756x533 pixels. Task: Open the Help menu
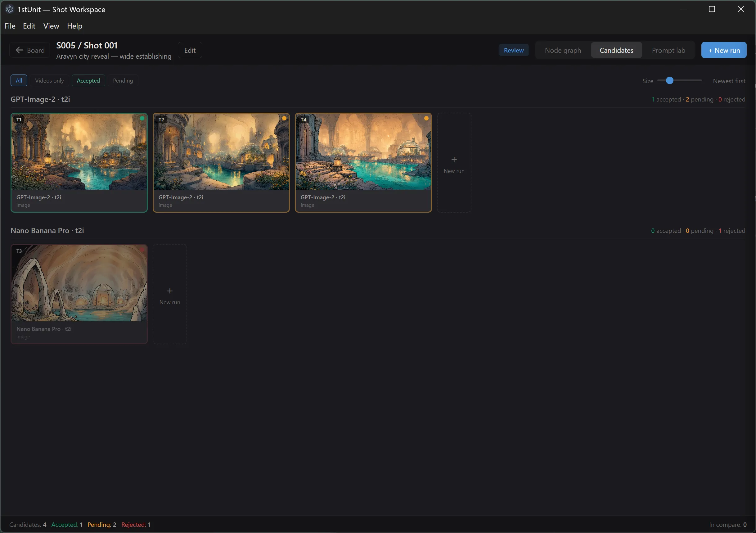(74, 26)
